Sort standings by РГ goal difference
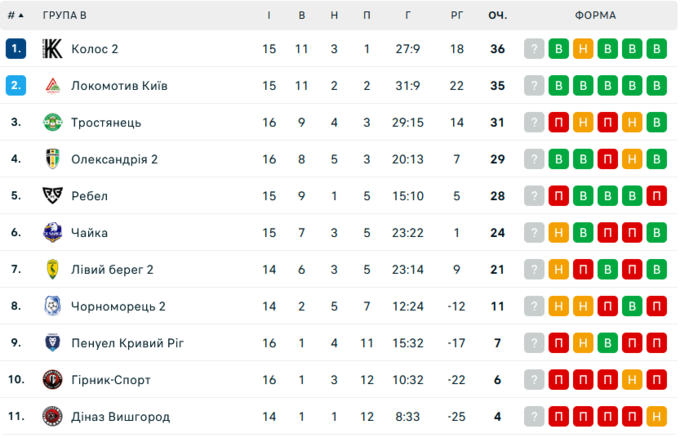This screenshot has width=680, height=438. [457, 16]
